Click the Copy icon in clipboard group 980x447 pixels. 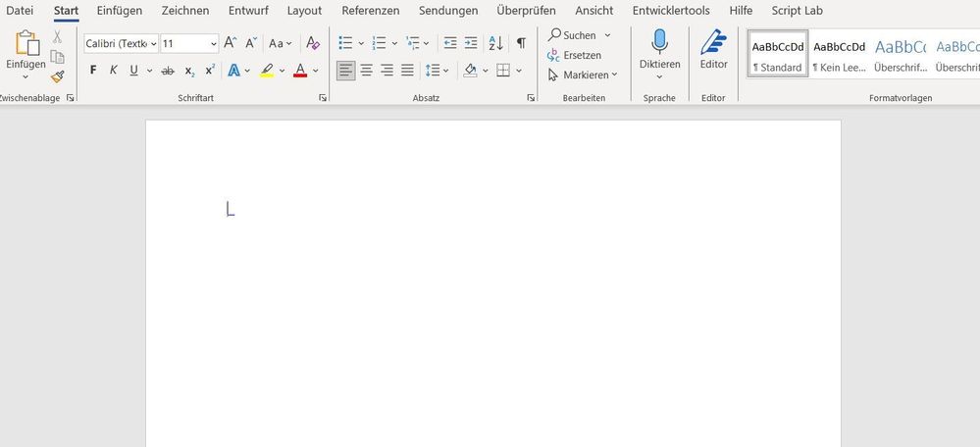[x=58, y=57]
